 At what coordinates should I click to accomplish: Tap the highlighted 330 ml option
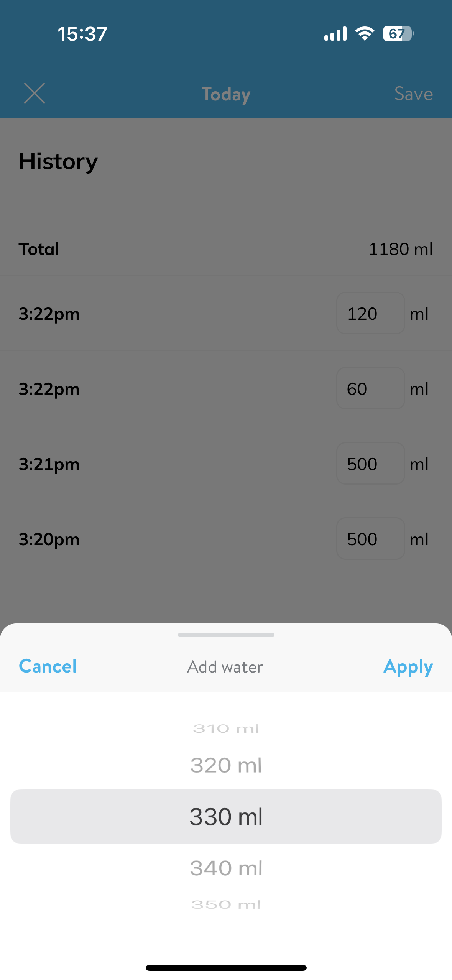(226, 817)
